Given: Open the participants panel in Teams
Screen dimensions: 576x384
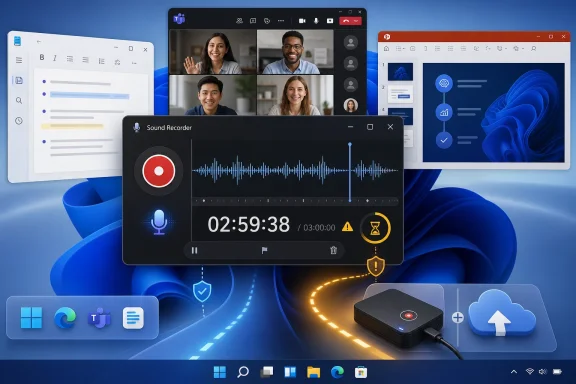Looking at the screenshot, I should tap(239, 21).
